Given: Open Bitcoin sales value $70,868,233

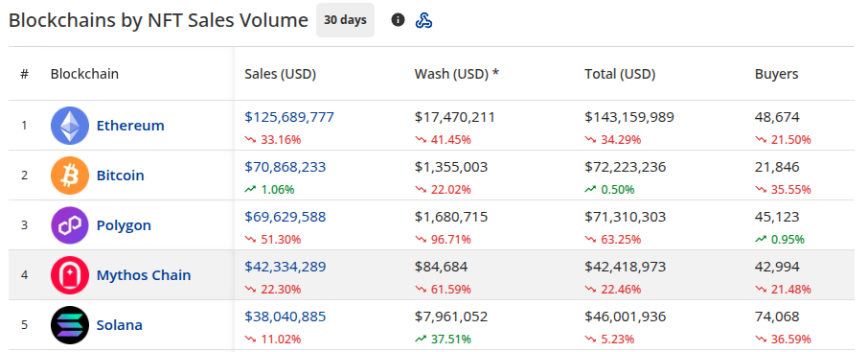Looking at the screenshot, I should [286, 167].
